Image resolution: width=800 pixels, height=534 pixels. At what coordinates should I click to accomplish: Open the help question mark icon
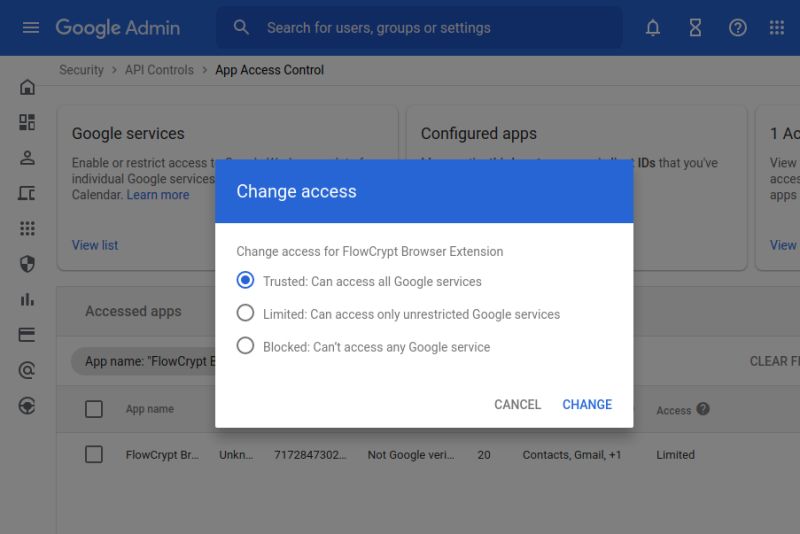coord(737,28)
